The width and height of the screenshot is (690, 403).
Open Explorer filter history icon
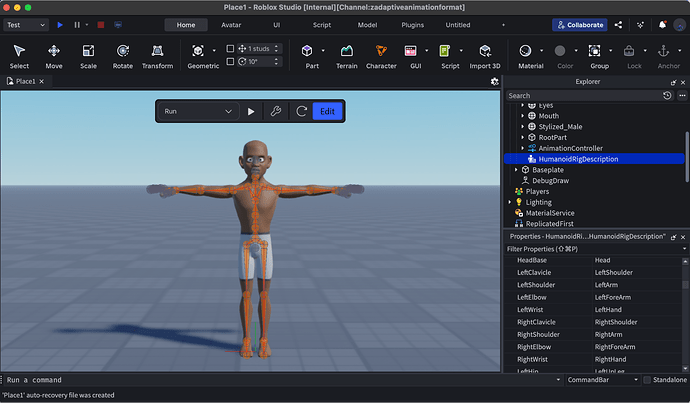pos(667,95)
